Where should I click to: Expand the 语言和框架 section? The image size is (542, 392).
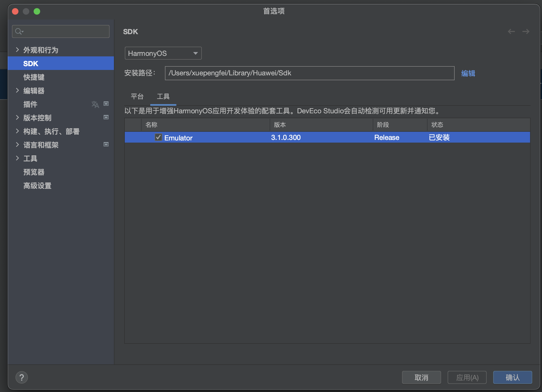pos(17,144)
